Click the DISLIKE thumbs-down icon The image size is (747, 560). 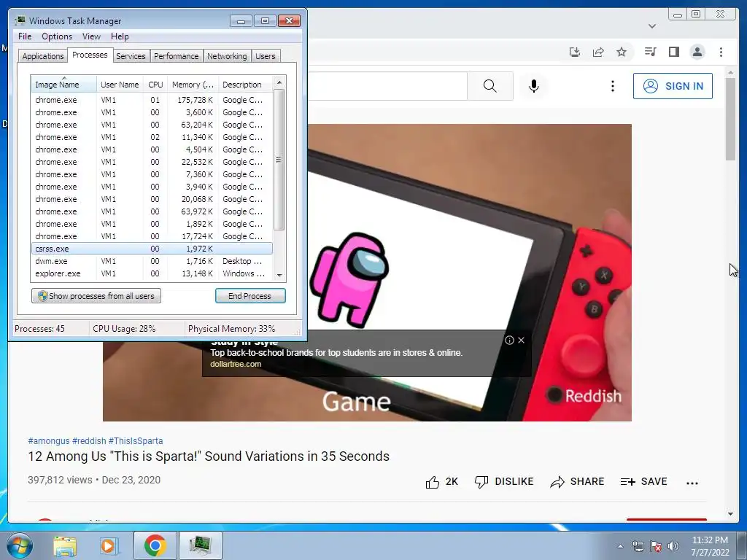coord(481,482)
